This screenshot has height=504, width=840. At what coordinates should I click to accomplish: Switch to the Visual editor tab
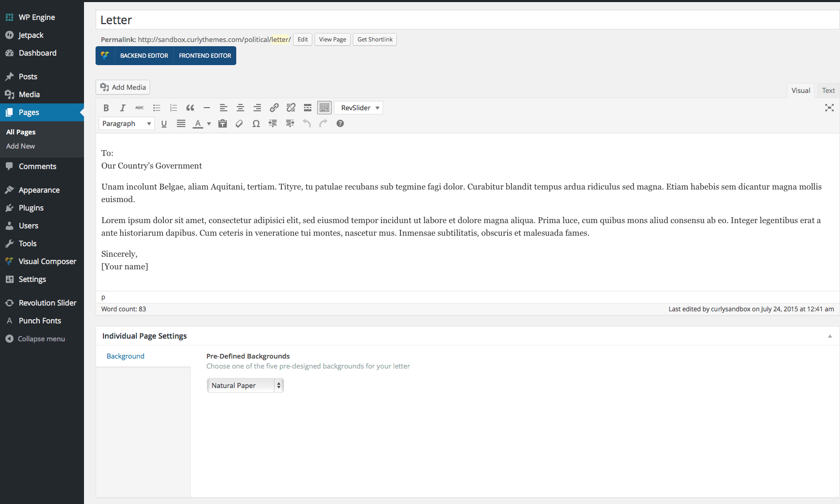[x=801, y=90]
